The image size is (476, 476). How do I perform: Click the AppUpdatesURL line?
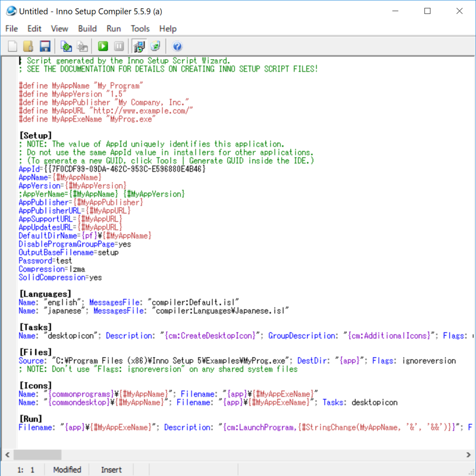tap(71, 228)
